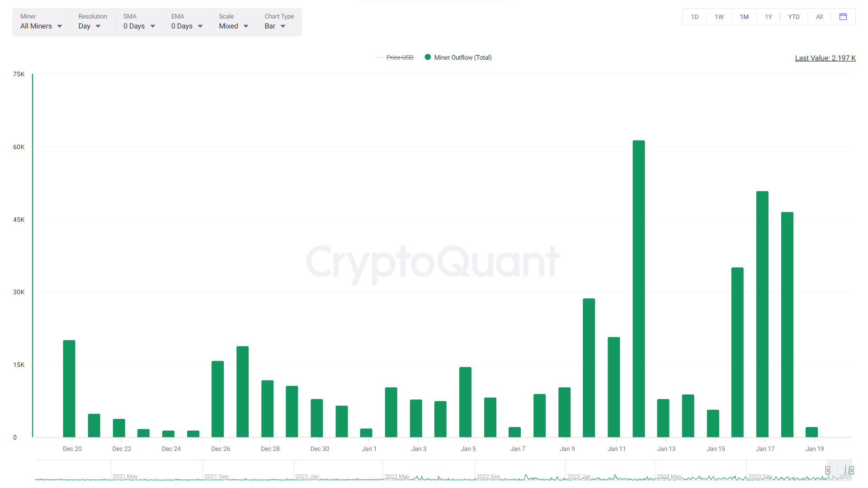Select the All time range
This screenshot has width=868, height=488.
click(x=819, y=17)
